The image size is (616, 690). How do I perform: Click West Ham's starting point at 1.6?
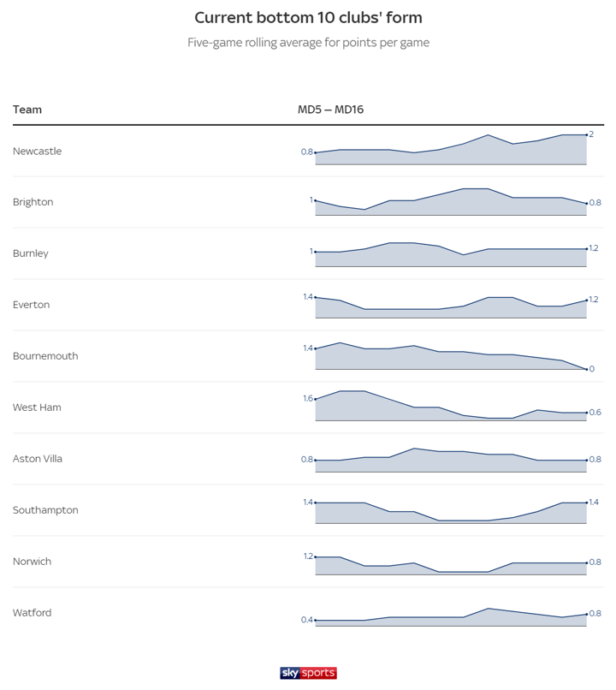(316, 399)
